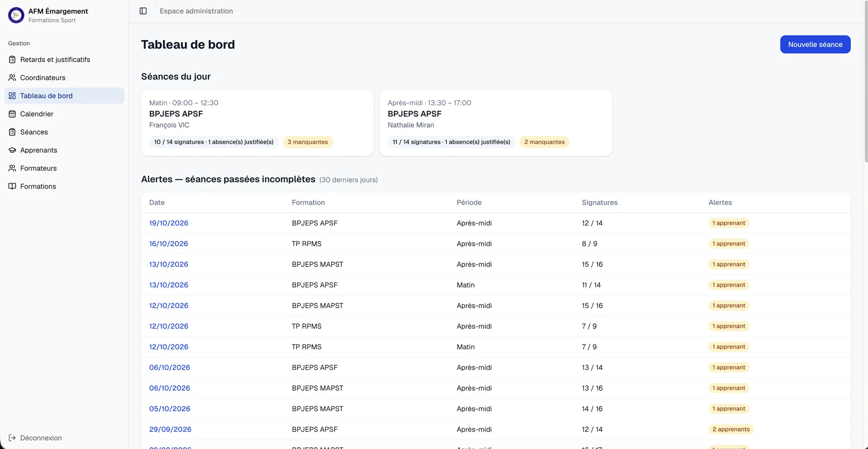Click the Formateurs users icon
Viewport: 868px width, 449px height.
click(12, 168)
